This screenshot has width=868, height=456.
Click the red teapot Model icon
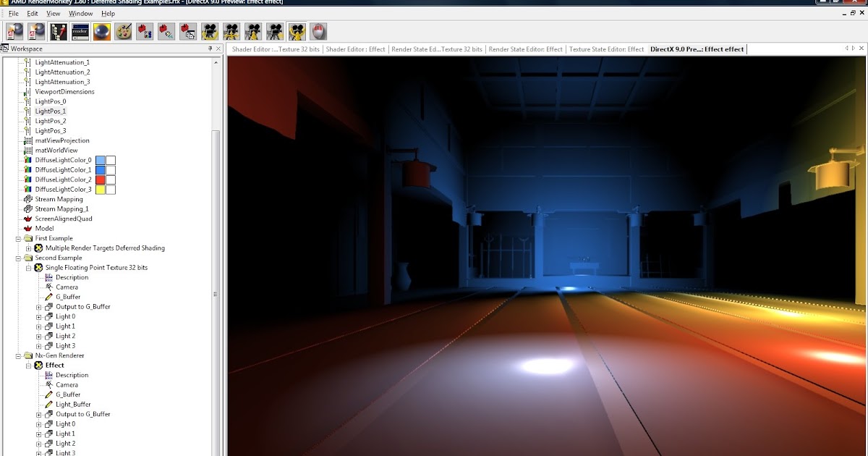[28, 229]
